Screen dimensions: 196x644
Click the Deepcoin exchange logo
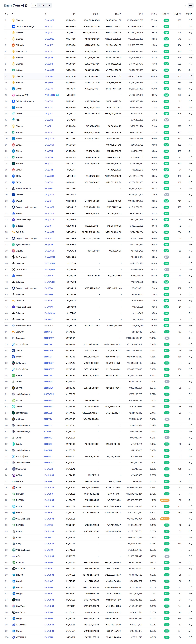[x=13, y=338]
